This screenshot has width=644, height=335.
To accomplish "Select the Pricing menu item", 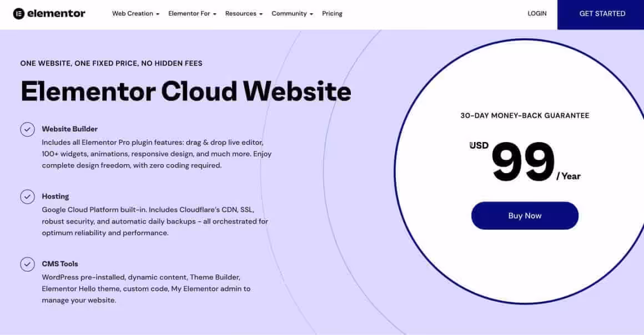I will click(332, 13).
